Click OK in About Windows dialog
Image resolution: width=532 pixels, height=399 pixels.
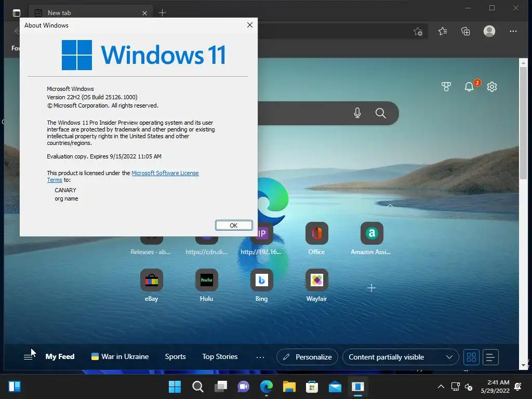click(x=234, y=225)
